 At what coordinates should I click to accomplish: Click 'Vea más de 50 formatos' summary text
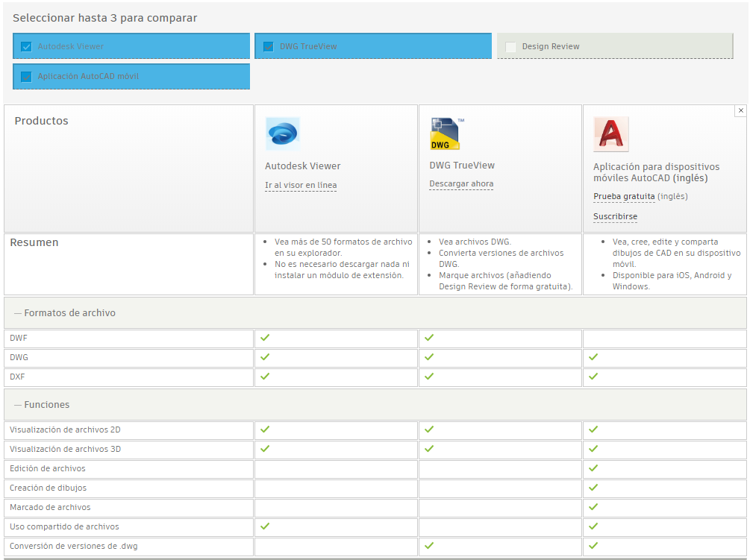[343, 248]
